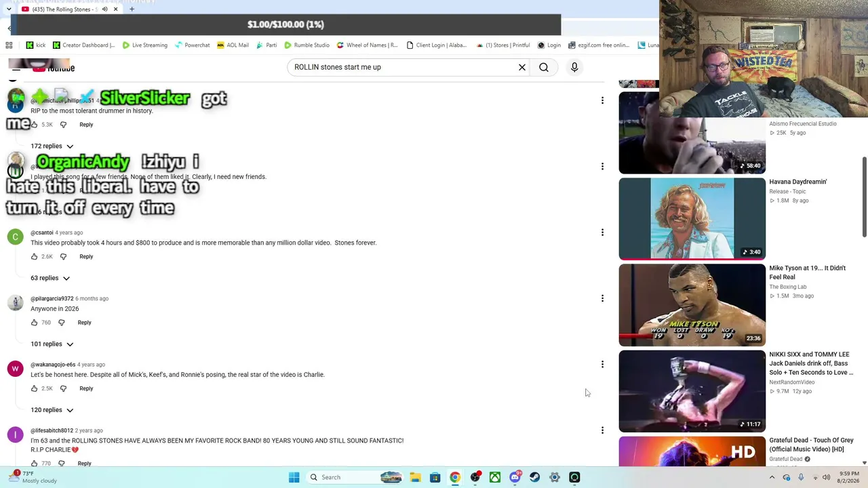The height and width of the screenshot is (488, 868).
Task: Open the weather widget showing 73°F
Action: click(x=34, y=477)
